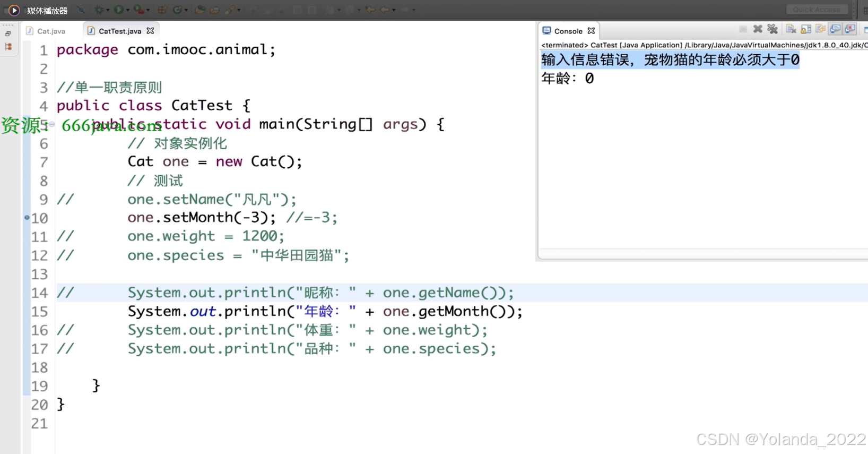Click the commented getName println line 14

click(x=320, y=293)
